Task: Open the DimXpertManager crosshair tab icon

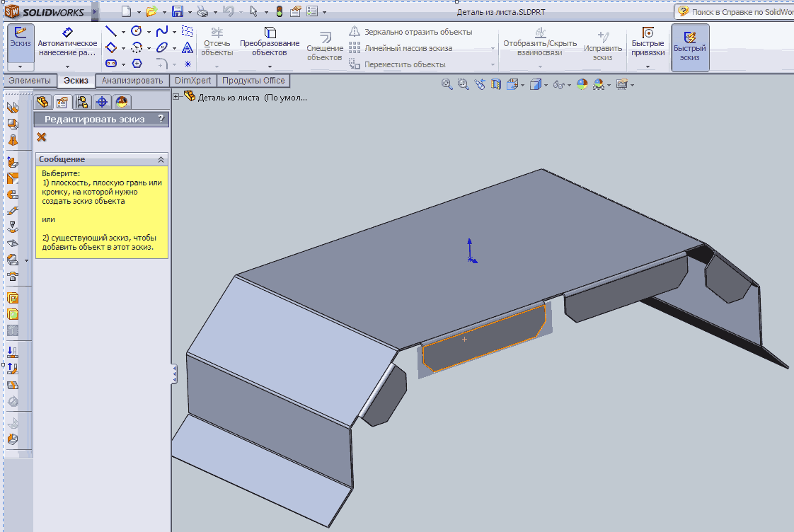Action: click(102, 103)
